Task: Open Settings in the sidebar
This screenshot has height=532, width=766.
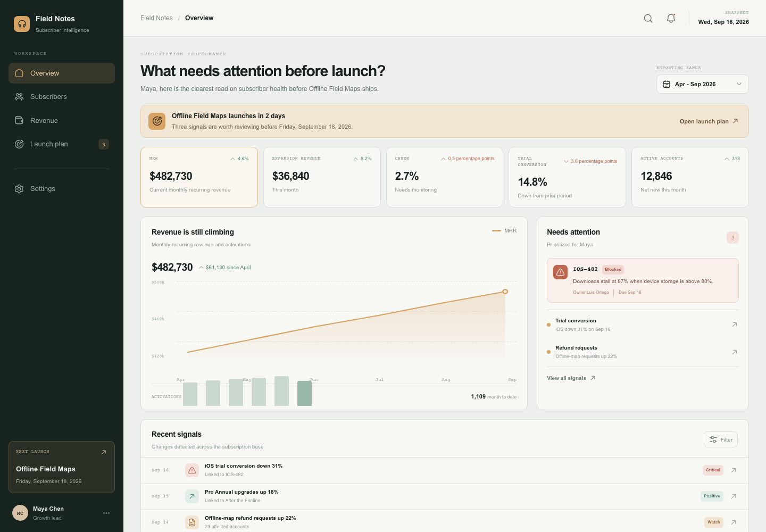Action: [x=62, y=189]
